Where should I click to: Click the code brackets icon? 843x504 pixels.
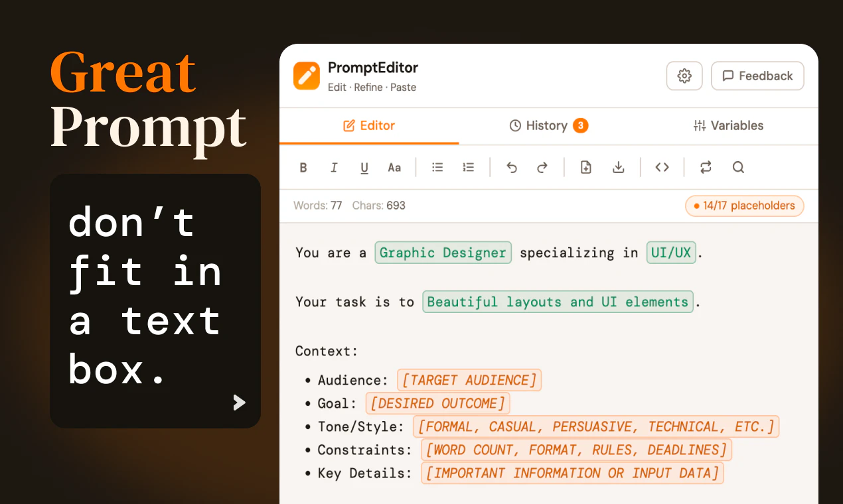(x=662, y=168)
